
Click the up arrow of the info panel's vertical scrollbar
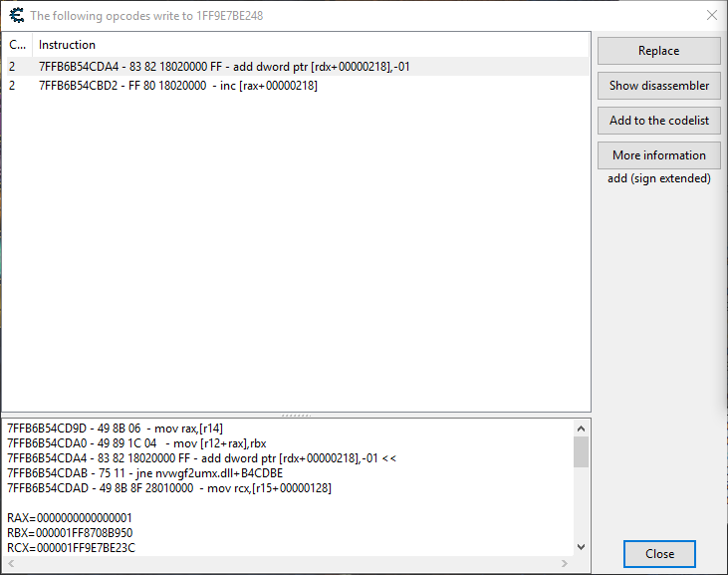[581, 429]
